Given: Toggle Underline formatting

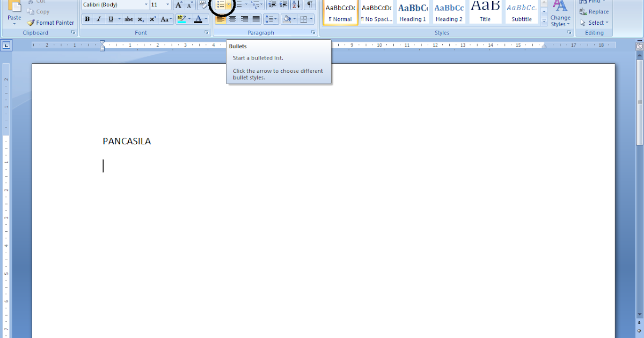Looking at the screenshot, I should [111, 19].
